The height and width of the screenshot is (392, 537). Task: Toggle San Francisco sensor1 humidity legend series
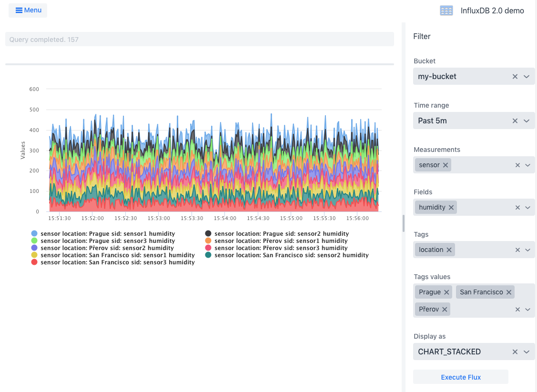112,255
